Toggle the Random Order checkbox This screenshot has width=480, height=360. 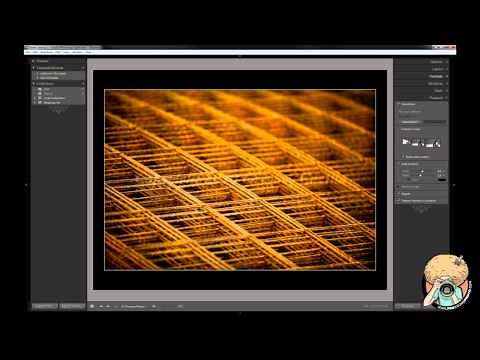pyautogui.click(x=399, y=187)
